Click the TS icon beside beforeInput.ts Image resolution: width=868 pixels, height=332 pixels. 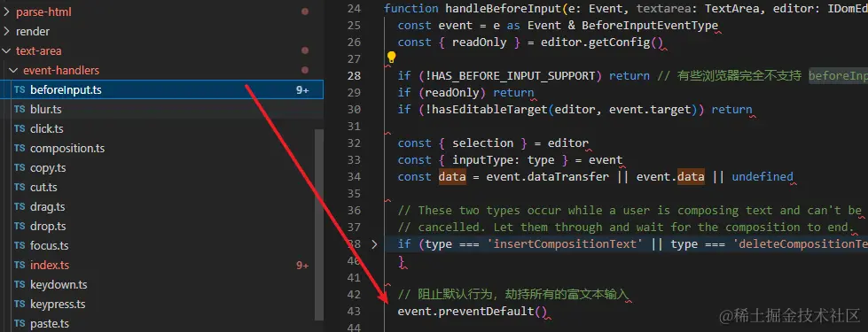(x=20, y=90)
